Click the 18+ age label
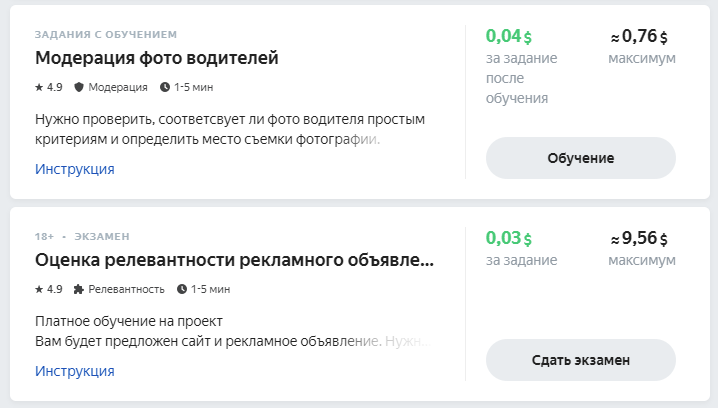Screen dimensions: 718x408 point(44,236)
